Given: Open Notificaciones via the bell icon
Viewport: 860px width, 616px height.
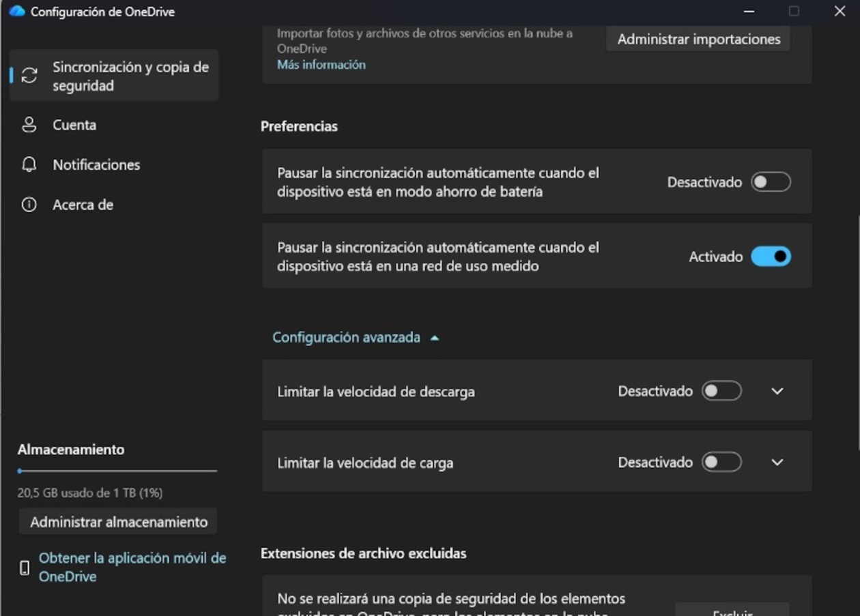Looking at the screenshot, I should (29, 164).
